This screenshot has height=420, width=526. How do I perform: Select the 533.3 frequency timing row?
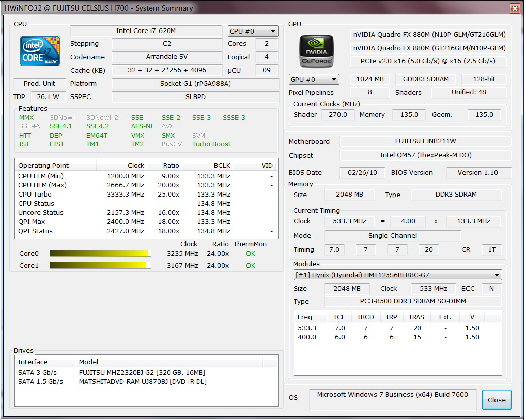(397, 328)
